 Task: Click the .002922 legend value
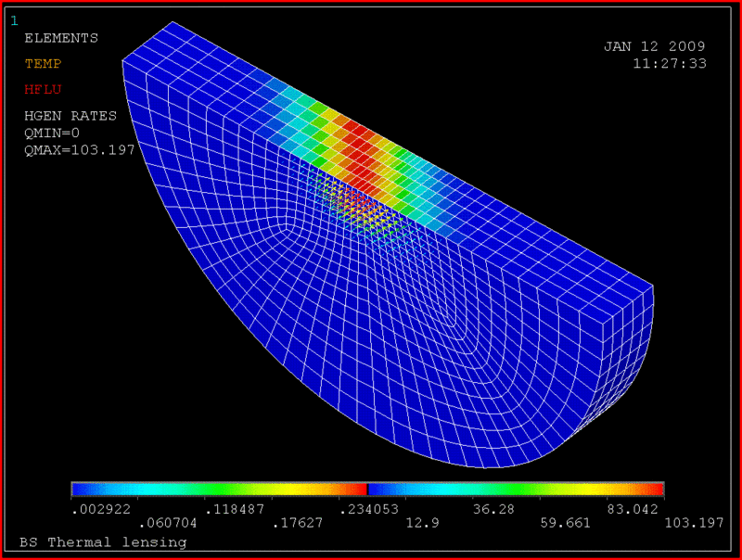pos(101,509)
